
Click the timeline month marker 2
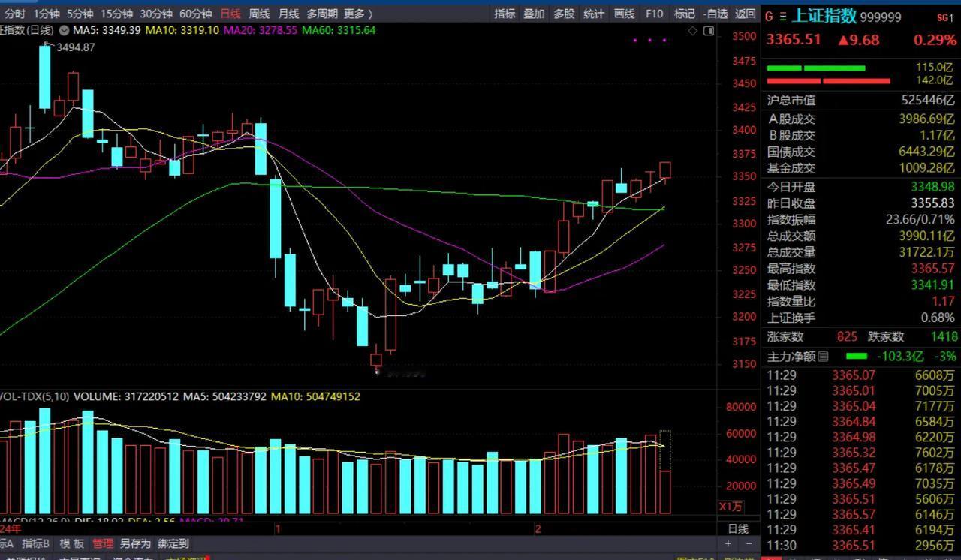click(x=538, y=528)
